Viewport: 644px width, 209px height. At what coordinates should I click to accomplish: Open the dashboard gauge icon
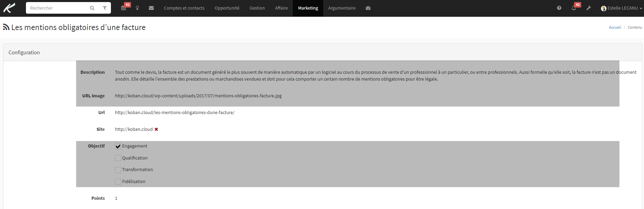pos(368,8)
